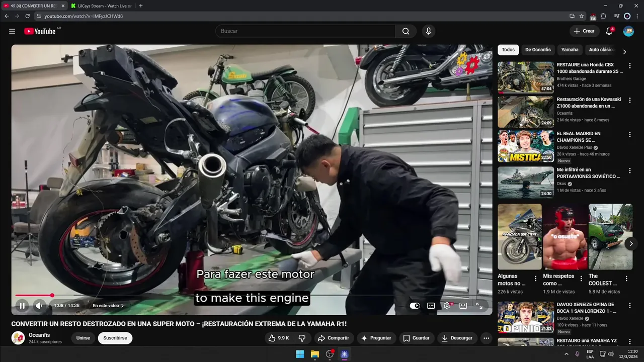
Task: Select the Auto clásico filter chip
Action: pos(601,50)
